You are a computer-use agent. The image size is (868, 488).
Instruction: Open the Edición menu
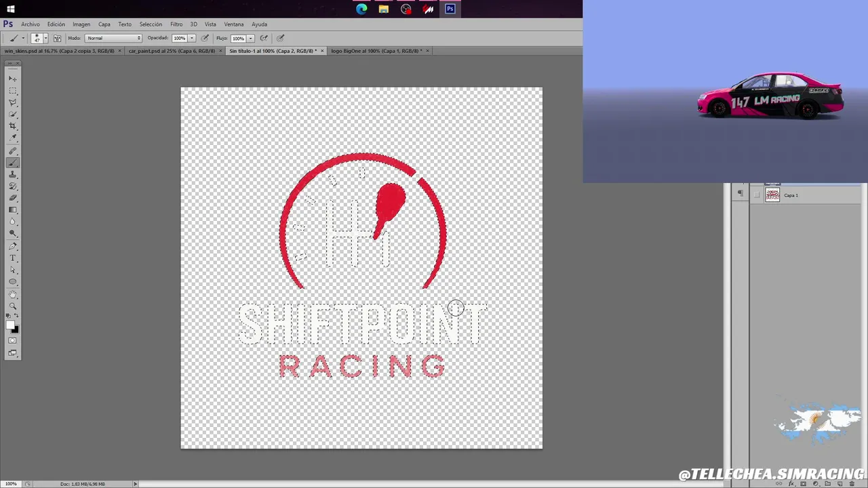click(x=56, y=24)
